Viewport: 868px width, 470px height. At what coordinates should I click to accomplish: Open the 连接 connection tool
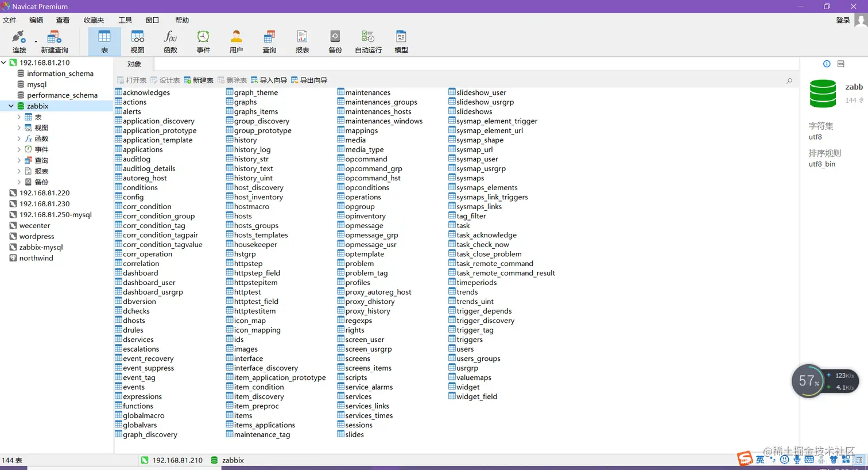19,41
